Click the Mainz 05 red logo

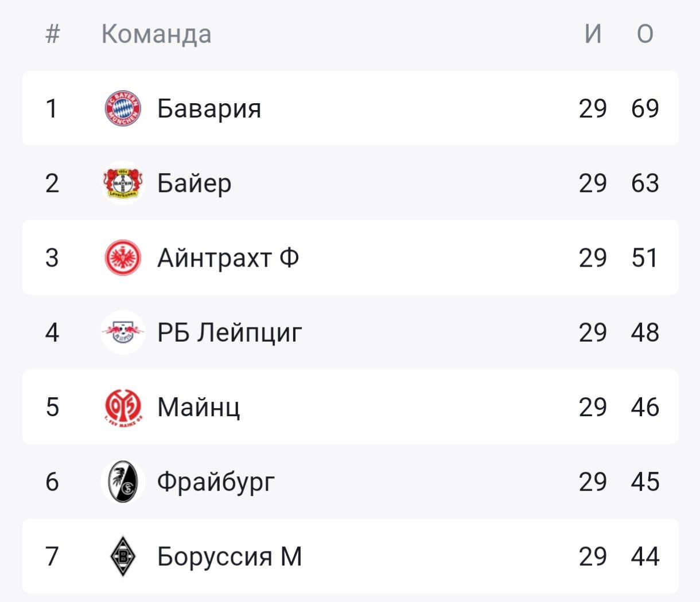[x=122, y=407]
